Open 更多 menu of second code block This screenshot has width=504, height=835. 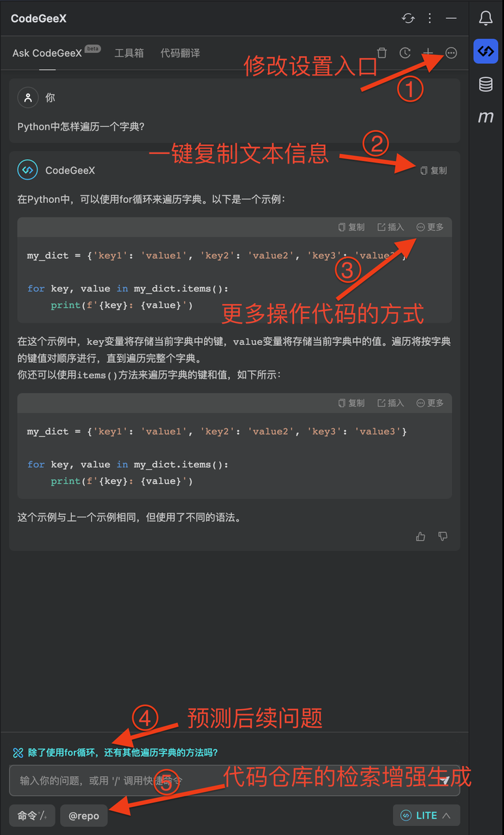pos(430,403)
